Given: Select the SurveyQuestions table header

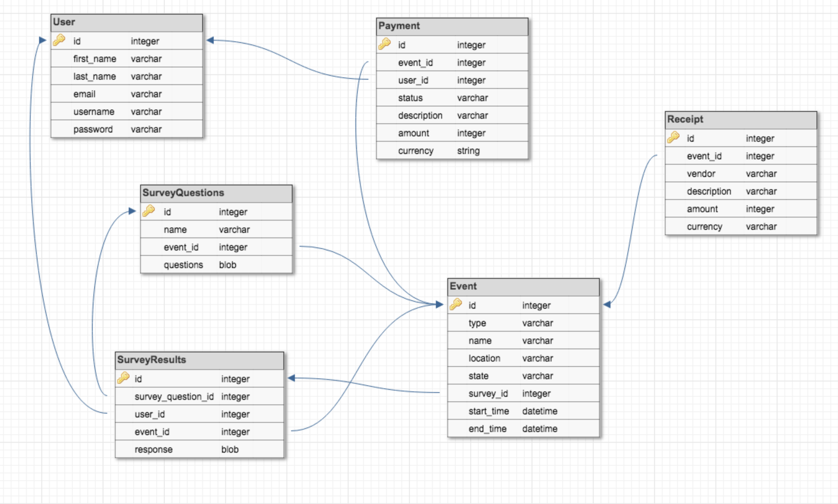Looking at the screenshot, I should pos(216,193).
